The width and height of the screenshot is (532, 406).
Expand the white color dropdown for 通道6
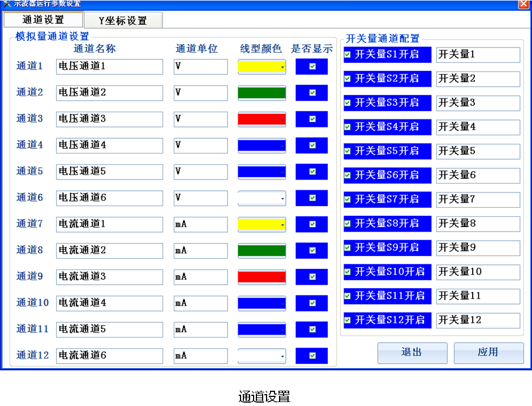pyautogui.click(x=282, y=199)
